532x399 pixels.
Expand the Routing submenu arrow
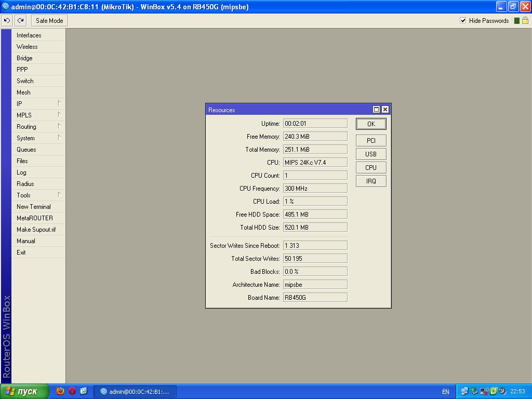[59, 126]
